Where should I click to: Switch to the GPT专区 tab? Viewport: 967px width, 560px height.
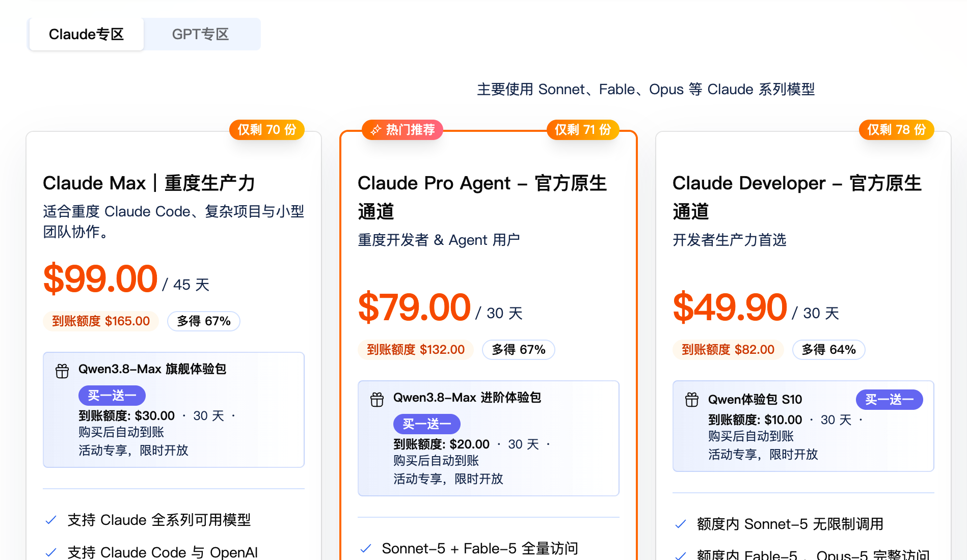point(201,34)
